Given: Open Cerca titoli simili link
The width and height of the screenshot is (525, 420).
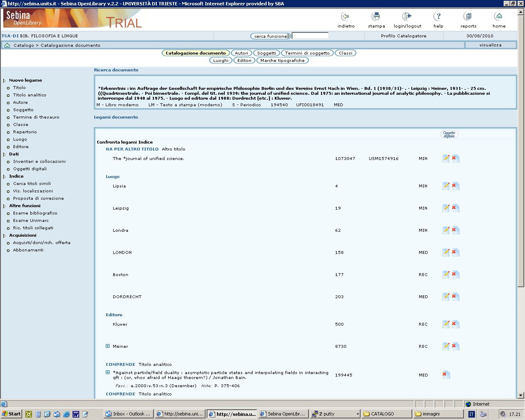Looking at the screenshot, I should click(x=32, y=183).
